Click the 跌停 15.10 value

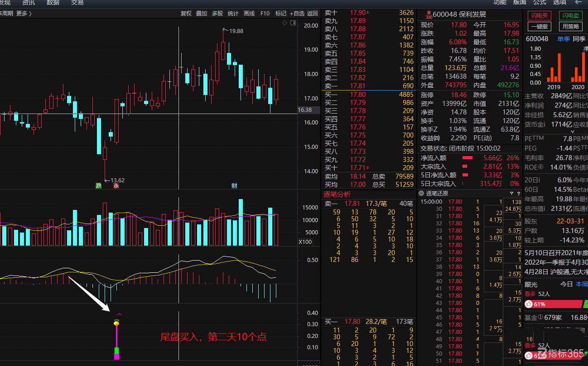click(x=511, y=95)
